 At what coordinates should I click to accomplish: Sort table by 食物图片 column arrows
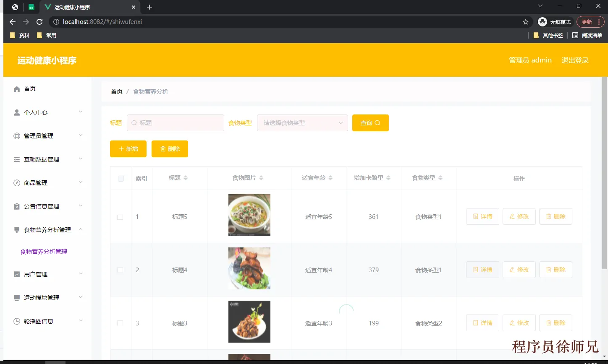pos(261,178)
